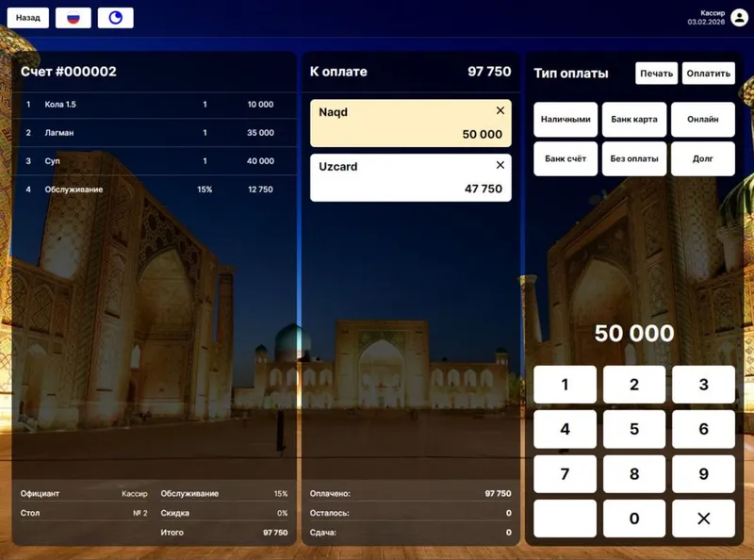
Task: Switch language via the Russian flag icon
Action: (x=74, y=18)
